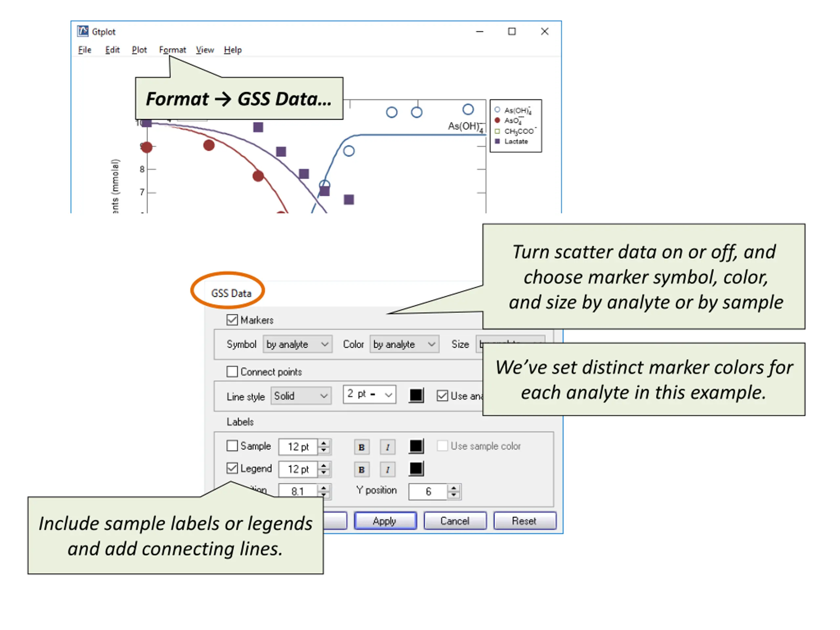The width and height of the screenshot is (840, 630).
Task: Open the Symbol by analyte dropdown
Action: 297,344
